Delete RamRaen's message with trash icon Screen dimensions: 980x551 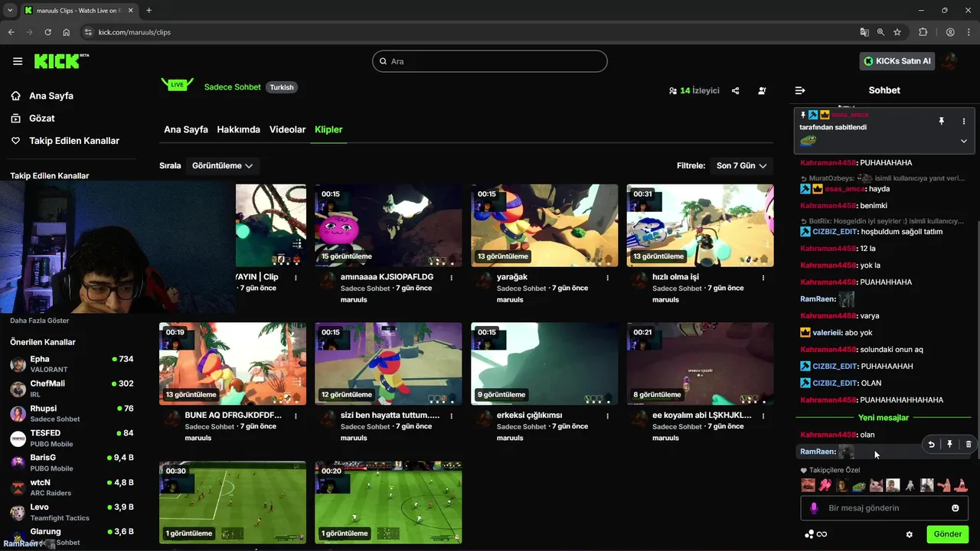969,444
